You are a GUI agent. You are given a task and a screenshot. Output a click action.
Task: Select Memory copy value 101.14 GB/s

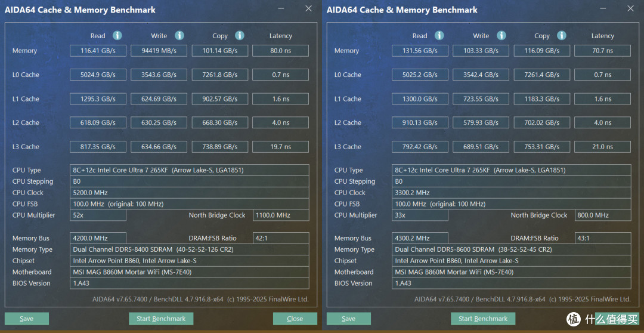point(219,51)
